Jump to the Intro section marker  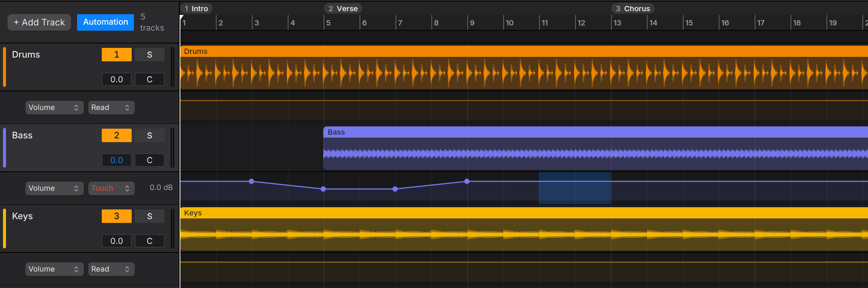(196, 9)
